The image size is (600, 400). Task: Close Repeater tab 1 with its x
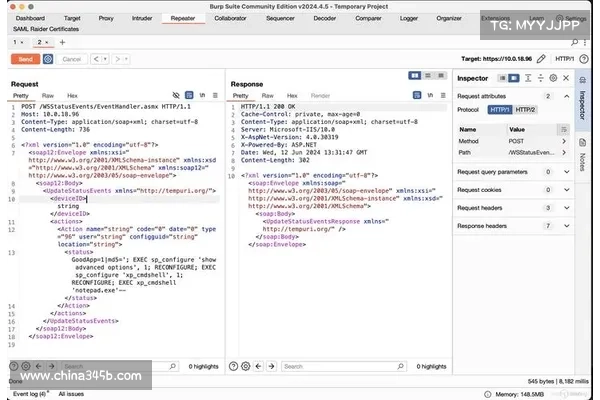(x=22, y=42)
